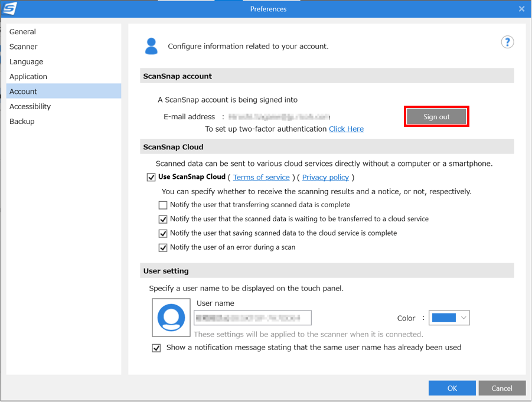
Task: Show Accessibility settings
Action: (64, 106)
